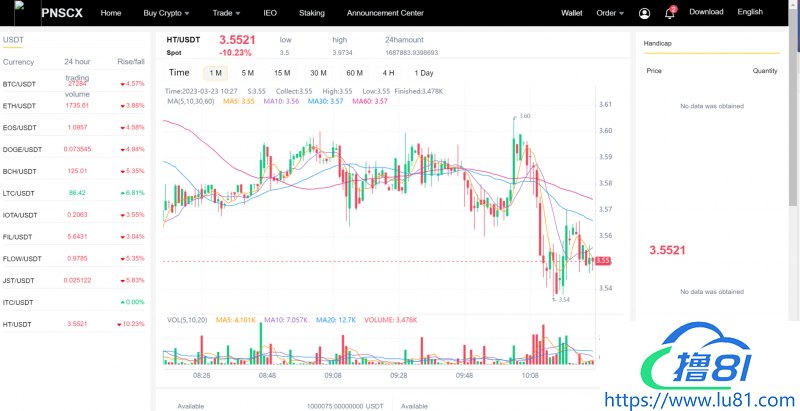The width and height of the screenshot is (800, 411).
Task: Select the BTC/USDT trading pair
Action: 20,84
